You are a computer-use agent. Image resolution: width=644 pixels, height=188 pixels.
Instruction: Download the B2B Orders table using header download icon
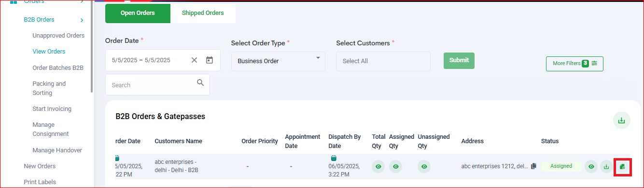coord(622,120)
